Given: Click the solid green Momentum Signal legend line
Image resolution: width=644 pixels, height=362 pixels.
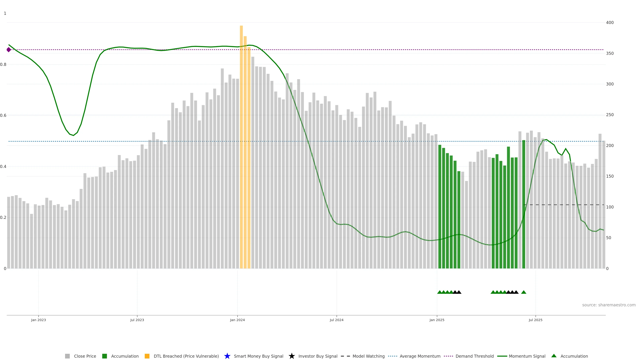Looking at the screenshot, I should 502,356.
